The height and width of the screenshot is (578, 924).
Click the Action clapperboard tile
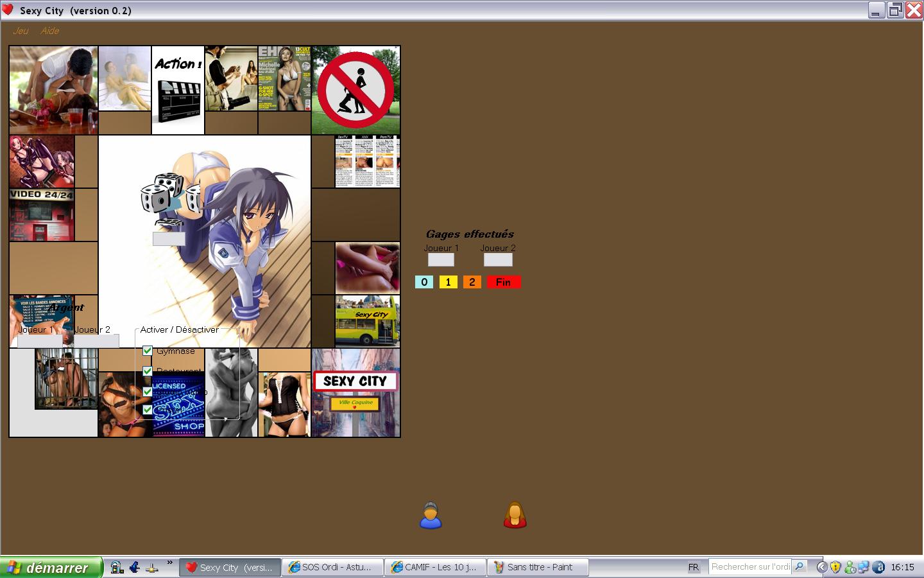(178, 90)
